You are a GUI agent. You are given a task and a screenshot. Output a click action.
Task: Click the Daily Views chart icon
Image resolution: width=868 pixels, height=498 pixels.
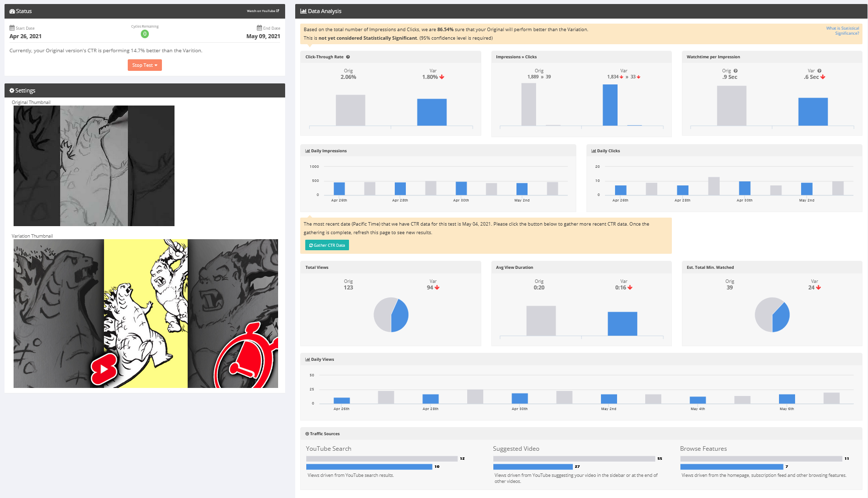(308, 359)
